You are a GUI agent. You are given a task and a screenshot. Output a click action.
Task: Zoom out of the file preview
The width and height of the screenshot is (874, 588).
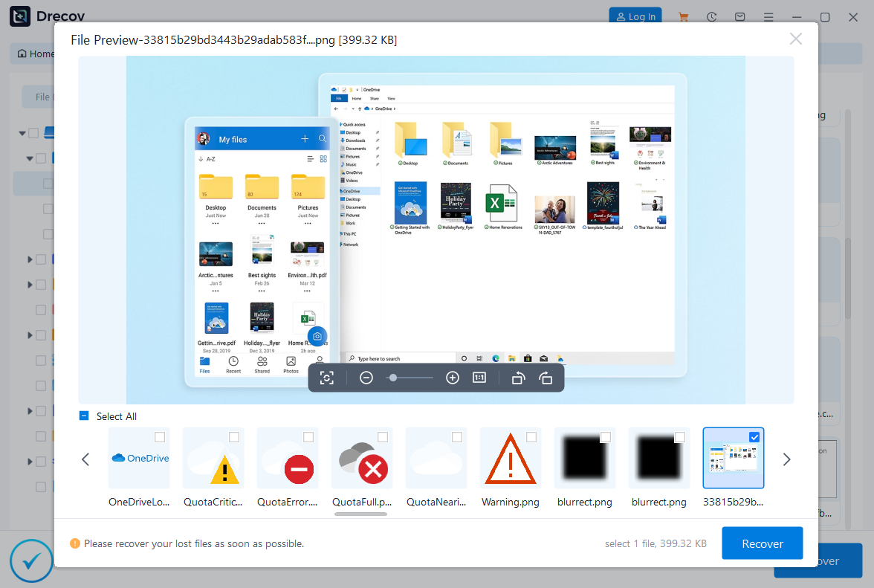click(x=366, y=377)
